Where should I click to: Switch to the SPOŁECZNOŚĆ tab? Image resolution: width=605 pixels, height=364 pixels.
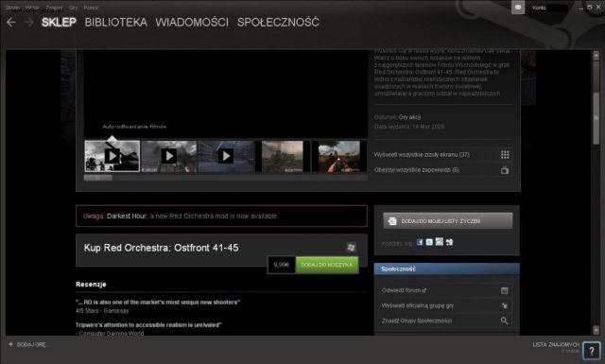point(278,23)
